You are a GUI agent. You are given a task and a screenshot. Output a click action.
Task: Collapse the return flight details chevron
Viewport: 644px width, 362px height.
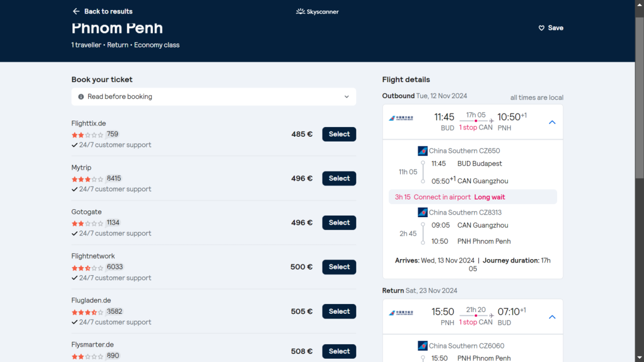click(552, 317)
